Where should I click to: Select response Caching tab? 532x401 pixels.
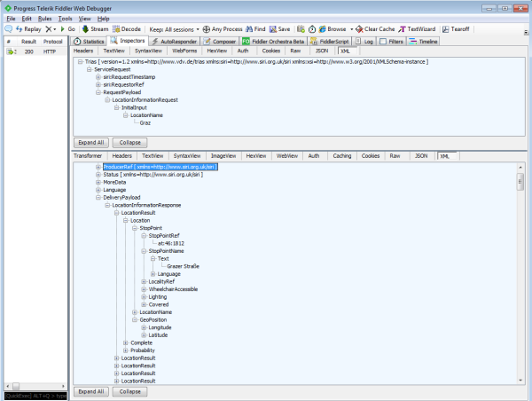pos(342,156)
